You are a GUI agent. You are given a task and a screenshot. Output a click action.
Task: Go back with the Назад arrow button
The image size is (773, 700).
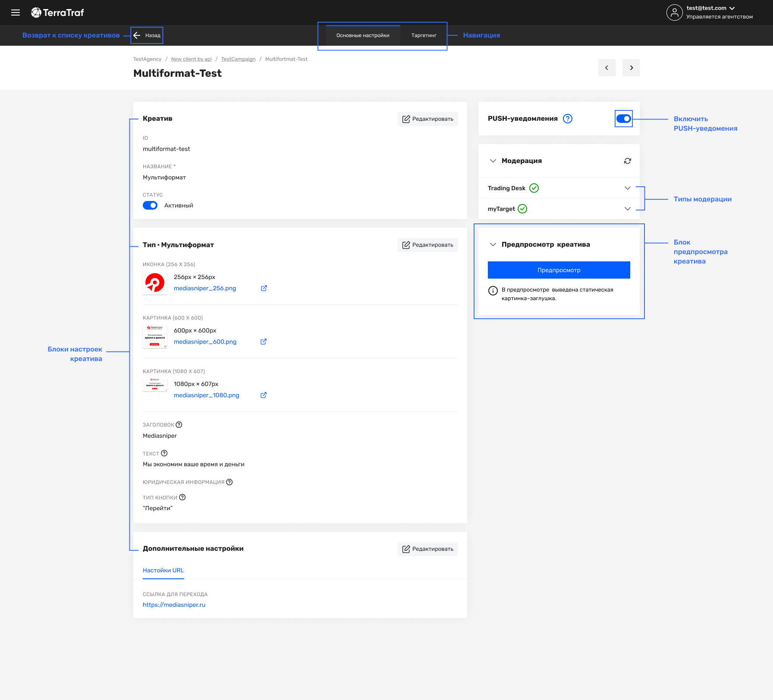(x=147, y=35)
